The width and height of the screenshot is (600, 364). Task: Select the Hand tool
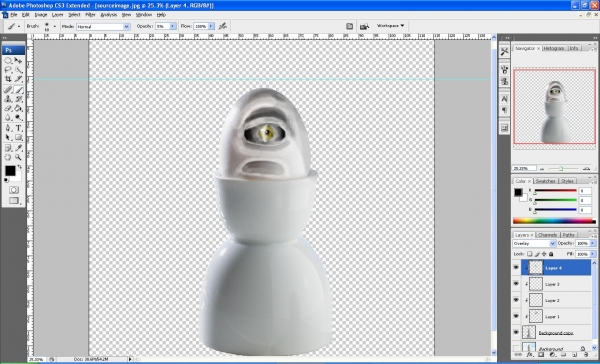(x=8, y=157)
